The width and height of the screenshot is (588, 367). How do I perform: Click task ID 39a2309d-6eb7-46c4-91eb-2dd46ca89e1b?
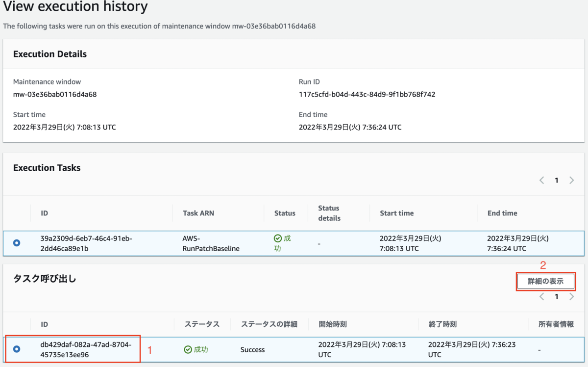click(86, 243)
